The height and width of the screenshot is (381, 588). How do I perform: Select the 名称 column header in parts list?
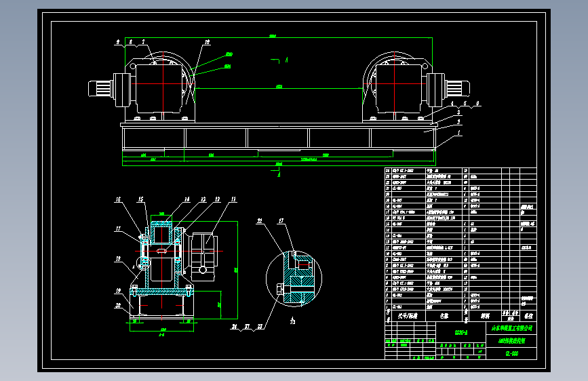[x=444, y=316]
